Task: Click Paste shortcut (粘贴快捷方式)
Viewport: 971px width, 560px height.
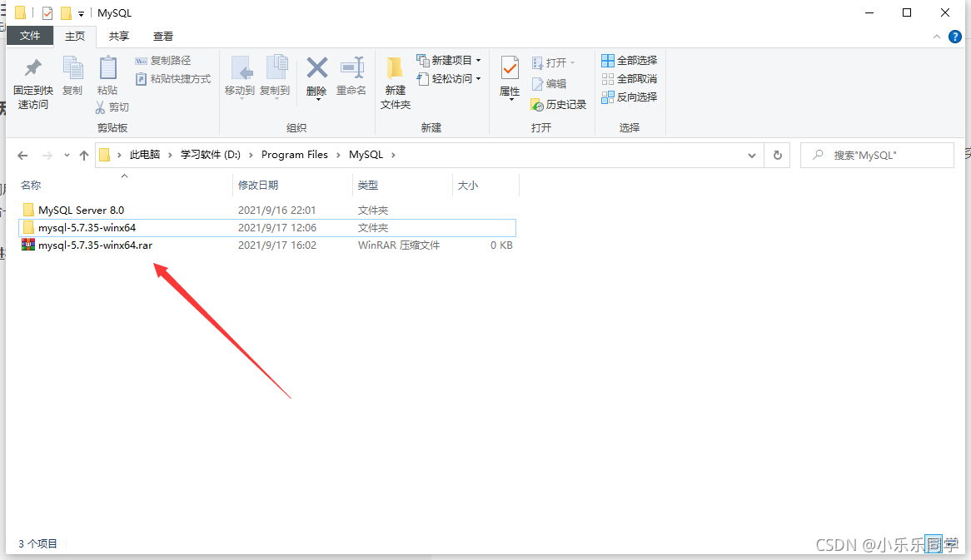Action: tap(172, 79)
